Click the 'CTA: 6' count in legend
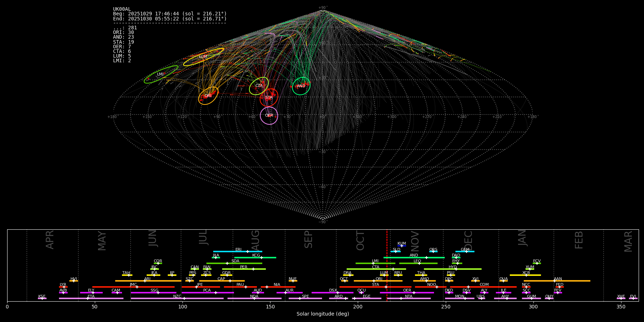This screenshot has height=322, width=644. [x=122, y=51]
